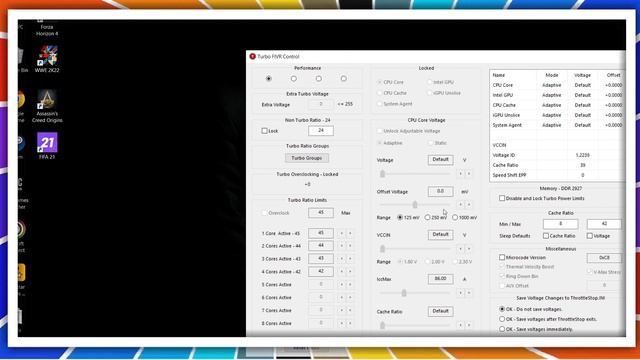Increase the 2 Cores Active ratio with plus
This screenshot has height=360, width=640.
[350, 246]
